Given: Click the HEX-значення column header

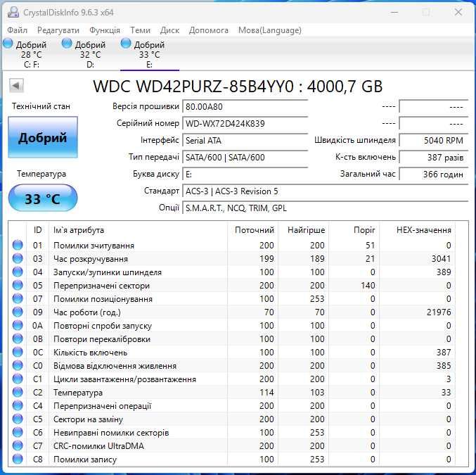Looking at the screenshot, I should [417, 229].
